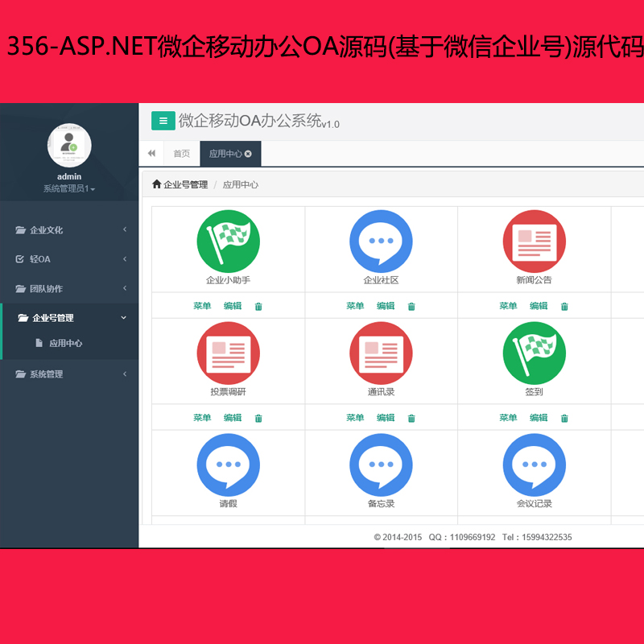Open the 备忘录 app icon
The image size is (644, 644).
coord(381,465)
